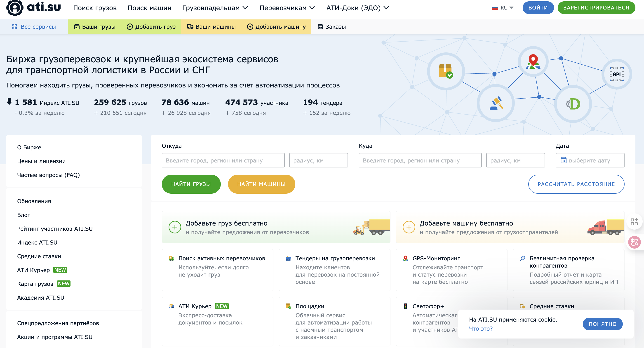
Task: Expand the АТИ-Доки (ЭДО) dropdown
Action: click(x=357, y=8)
